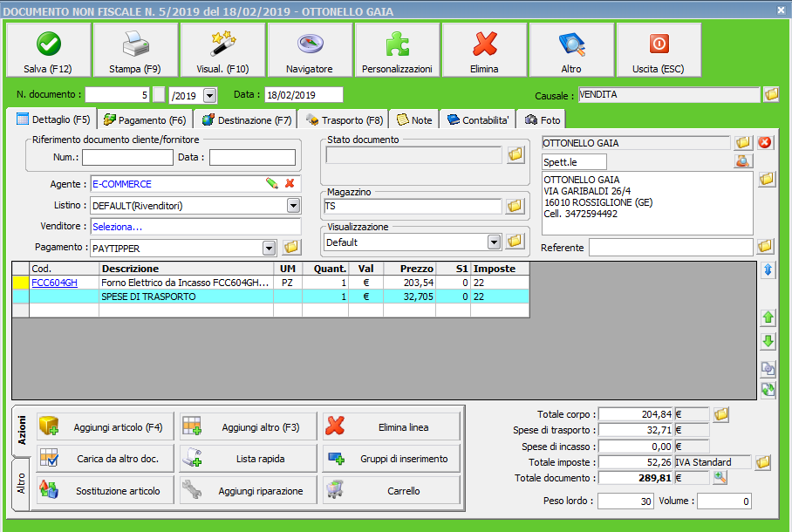Move the line up with the green up arrow
This screenshot has width=792, height=532.
coord(768,317)
